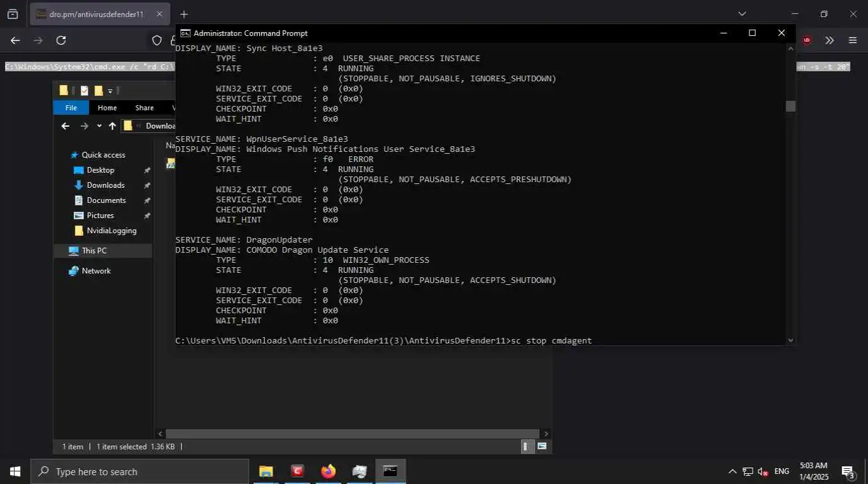Viewport: 868px width, 484px height.
Task: Select Network in navigation pane
Action: [96, 271]
